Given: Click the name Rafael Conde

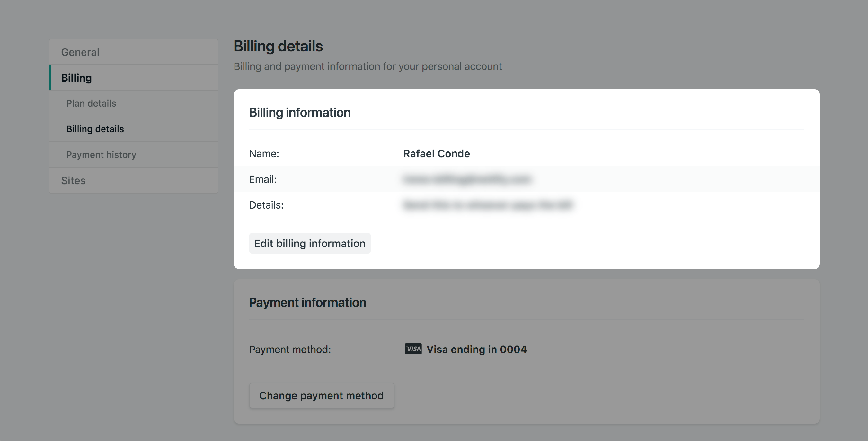Looking at the screenshot, I should click(x=436, y=153).
